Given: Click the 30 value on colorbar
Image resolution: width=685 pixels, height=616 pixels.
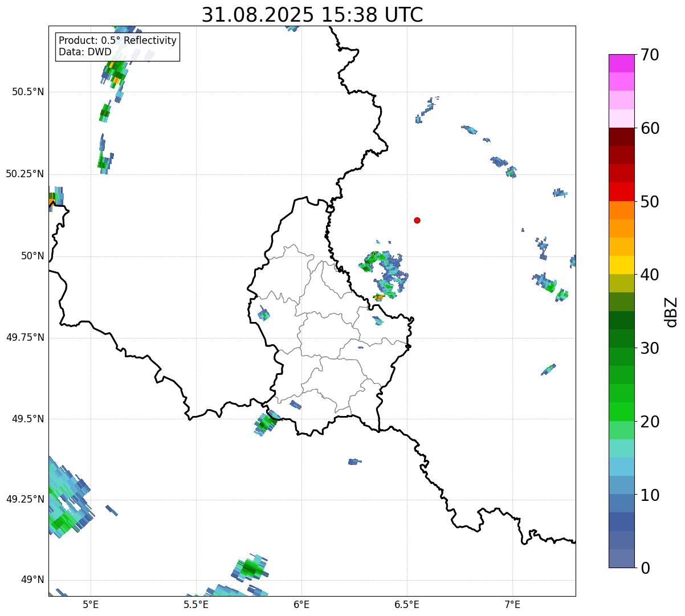Looking at the screenshot, I should click(x=650, y=348).
